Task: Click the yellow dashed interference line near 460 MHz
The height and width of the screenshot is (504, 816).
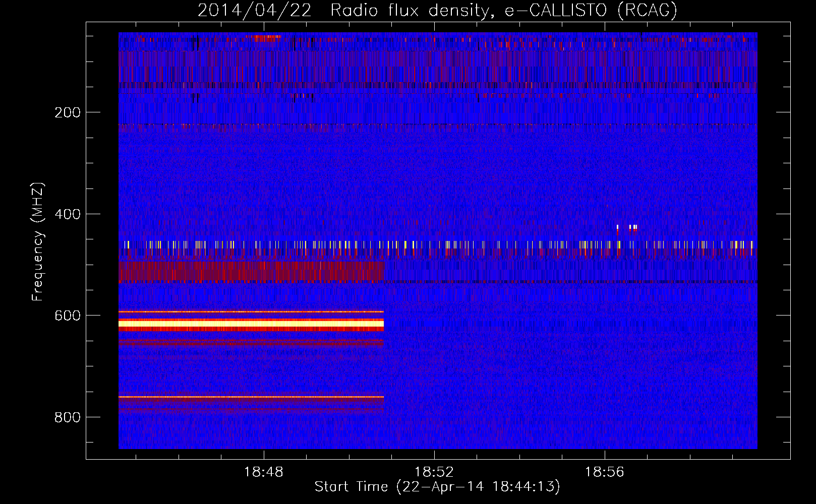Action: click(438, 245)
